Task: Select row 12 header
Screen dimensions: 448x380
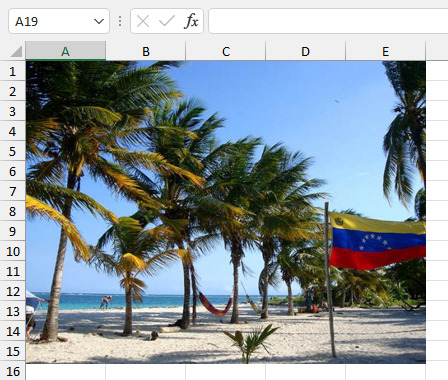Action: pos(13,291)
